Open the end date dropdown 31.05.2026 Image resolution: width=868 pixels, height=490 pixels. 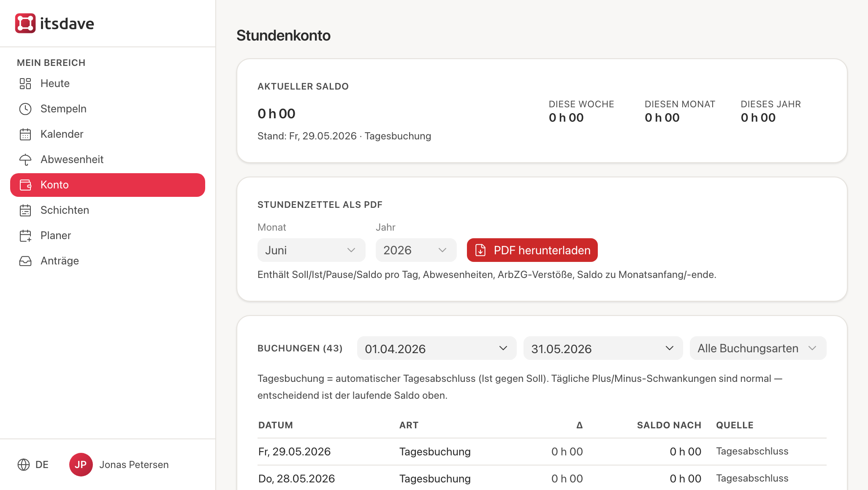click(603, 348)
